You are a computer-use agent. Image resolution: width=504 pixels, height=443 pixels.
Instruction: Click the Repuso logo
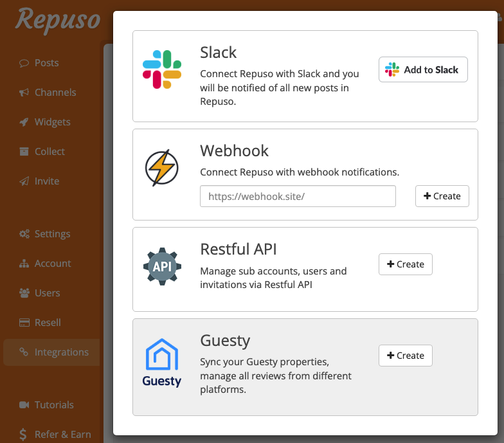click(58, 20)
